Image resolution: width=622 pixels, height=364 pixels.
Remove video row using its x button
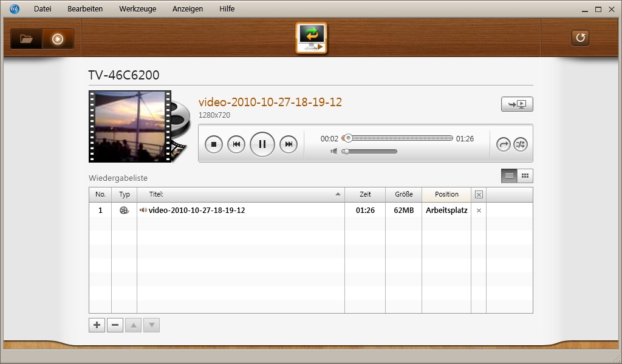(x=479, y=211)
